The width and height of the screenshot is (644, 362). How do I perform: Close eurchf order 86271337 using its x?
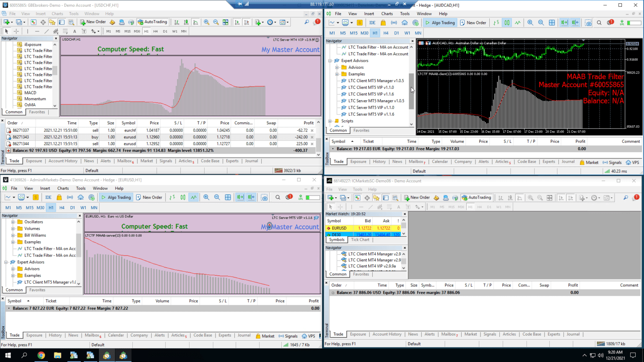point(312,130)
